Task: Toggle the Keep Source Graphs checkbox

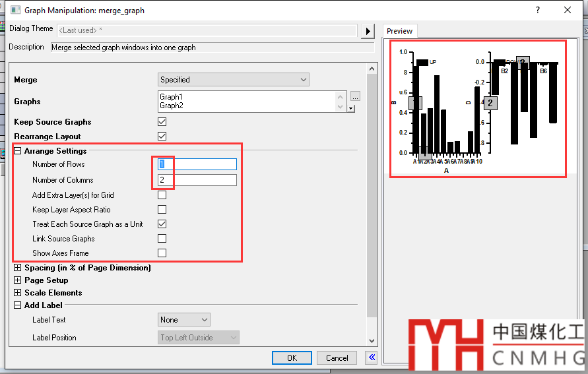Action: (162, 122)
